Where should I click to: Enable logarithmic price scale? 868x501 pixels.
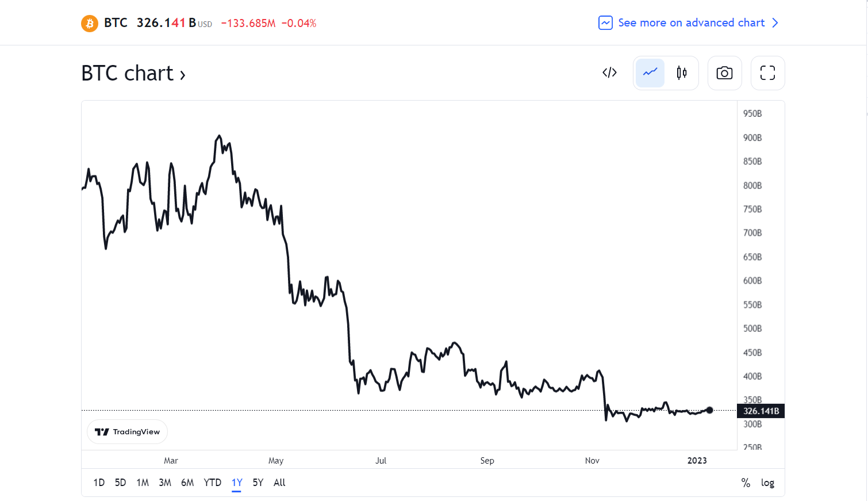click(x=768, y=483)
